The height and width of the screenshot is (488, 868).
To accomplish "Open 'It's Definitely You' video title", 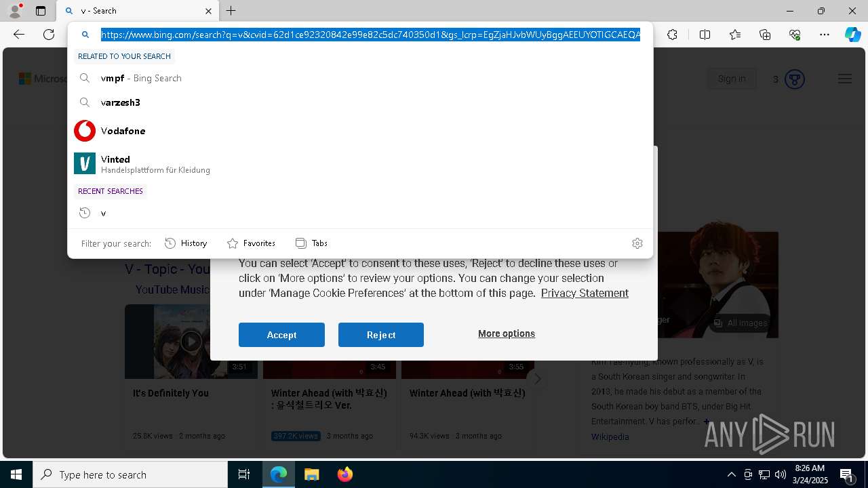I will [171, 393].
